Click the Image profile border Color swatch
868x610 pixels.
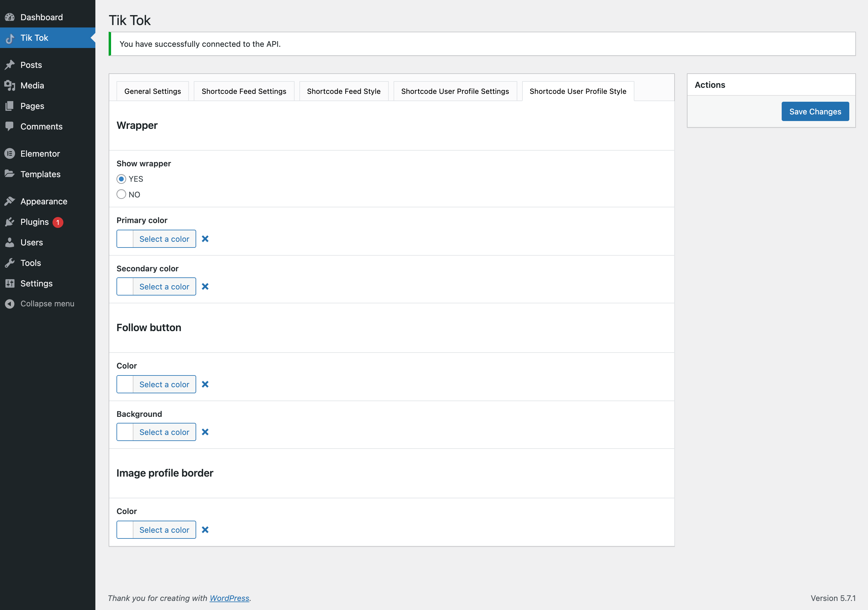(125, 530)
